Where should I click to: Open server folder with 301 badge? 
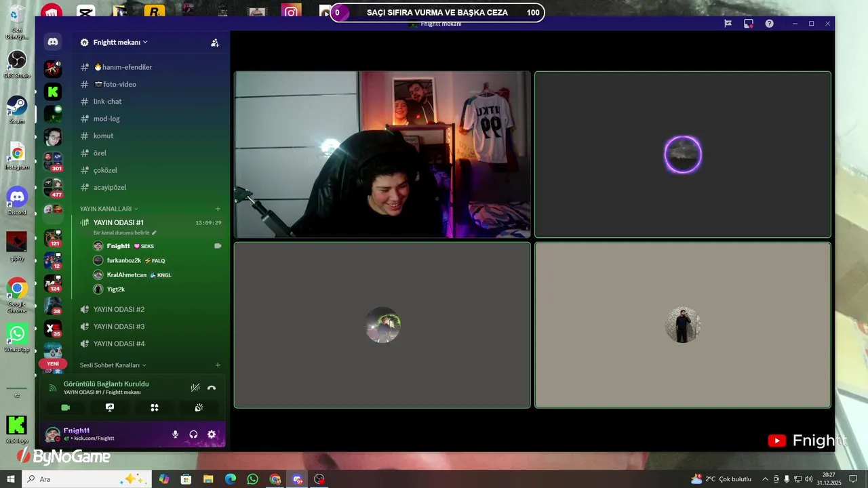pyautogui.click(x=53, y=161)
